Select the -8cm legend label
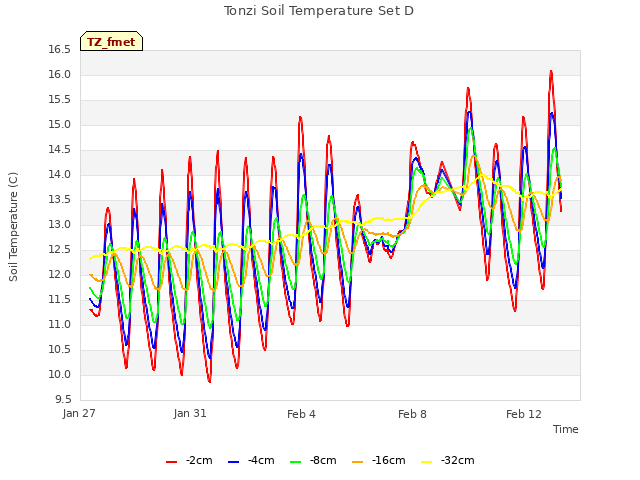 pos(323,460)
